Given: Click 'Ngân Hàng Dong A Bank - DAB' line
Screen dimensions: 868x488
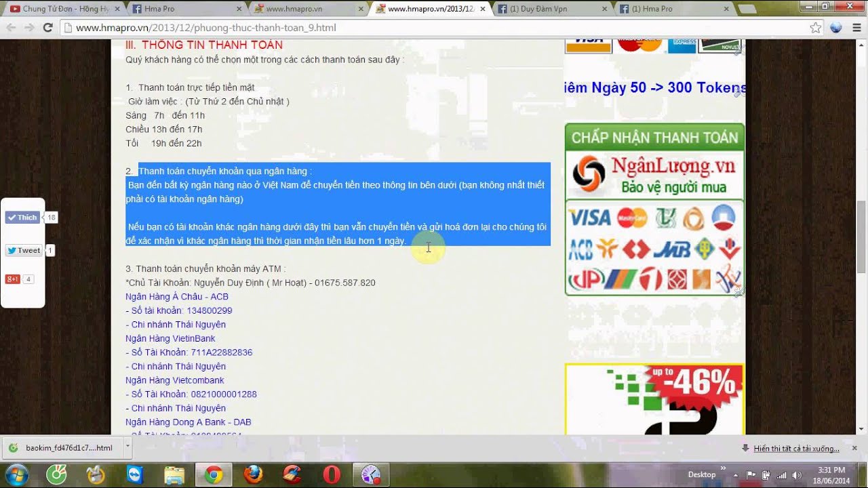Looking at the screenshot, I should [189, 422].
